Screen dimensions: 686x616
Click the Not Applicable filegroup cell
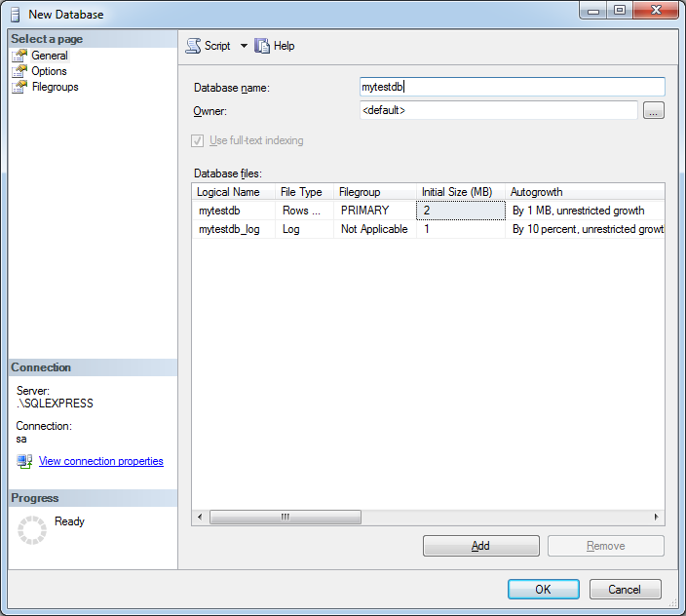coord(375,229)
